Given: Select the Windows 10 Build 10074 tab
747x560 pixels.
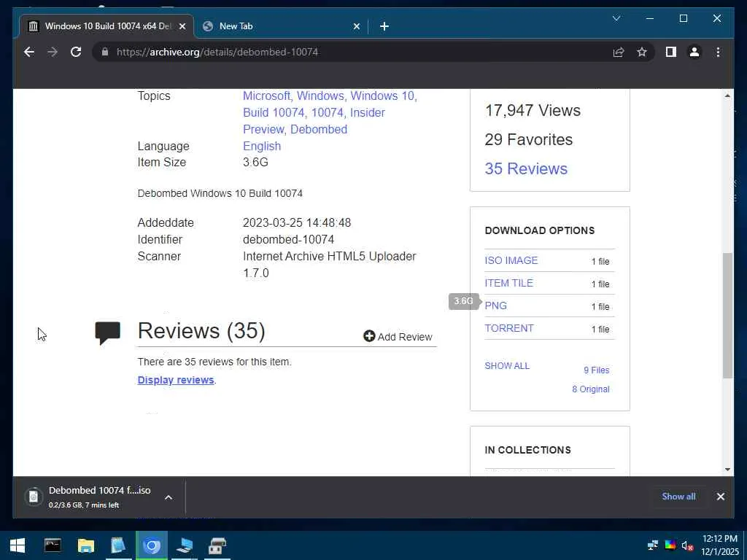Looking at the screenshot, I should [x=107, y=26].
